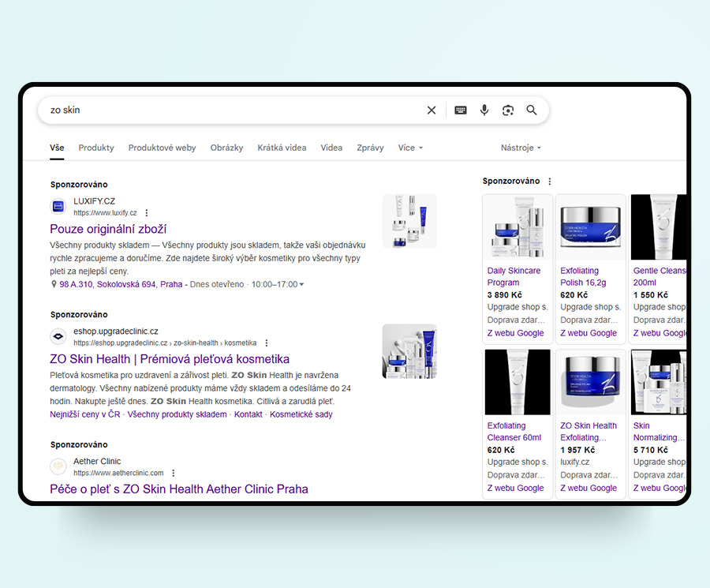Click the Upgrade Clinic ad product thumbnail
Image resolution: width=710 pixels, height=588 pixels.
pyautogui.click(x=409, y=351)
